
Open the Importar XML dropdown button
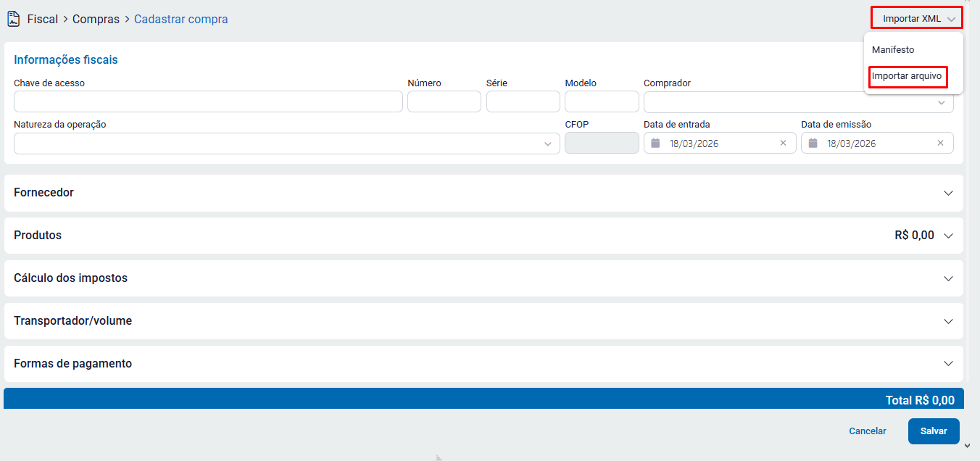coord(916,19)
